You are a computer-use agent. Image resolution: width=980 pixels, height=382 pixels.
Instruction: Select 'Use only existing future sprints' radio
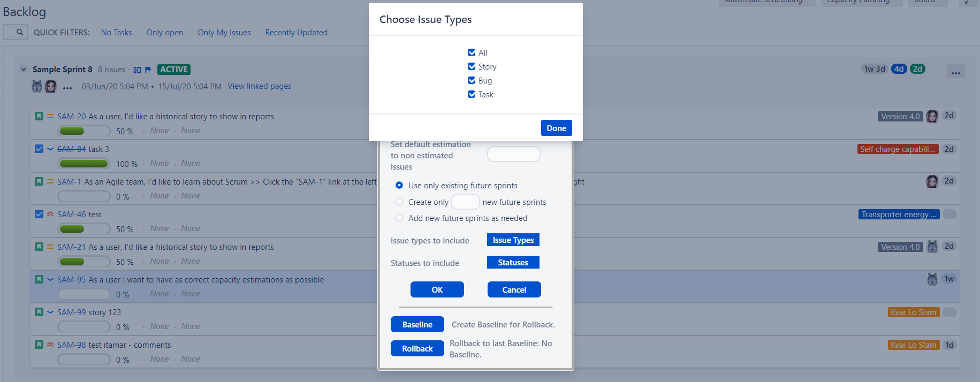click(x=399, y=185)
